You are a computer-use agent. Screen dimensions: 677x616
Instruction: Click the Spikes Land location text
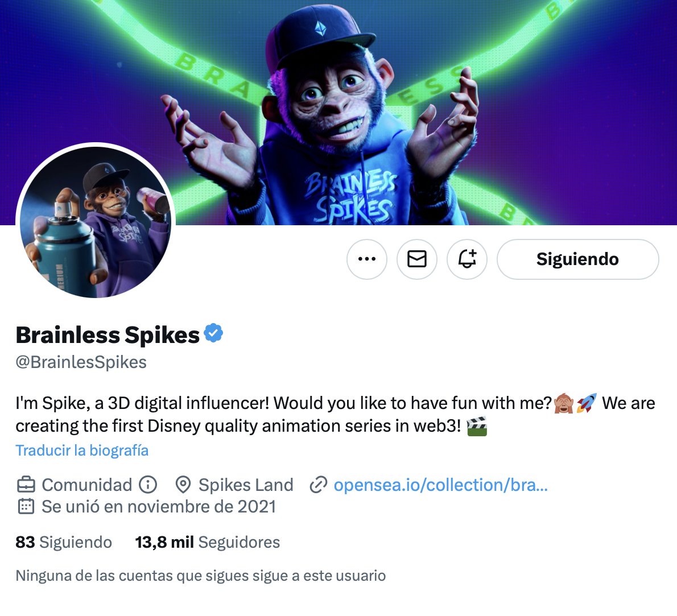(246, 485)
